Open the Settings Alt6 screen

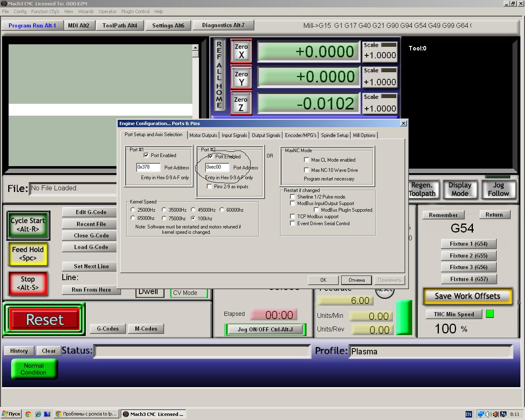coord(168,25)
